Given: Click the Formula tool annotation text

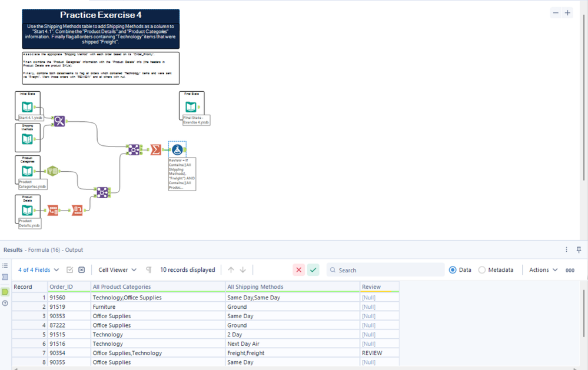Looking at the screenshot, I should tap(182, 174).
